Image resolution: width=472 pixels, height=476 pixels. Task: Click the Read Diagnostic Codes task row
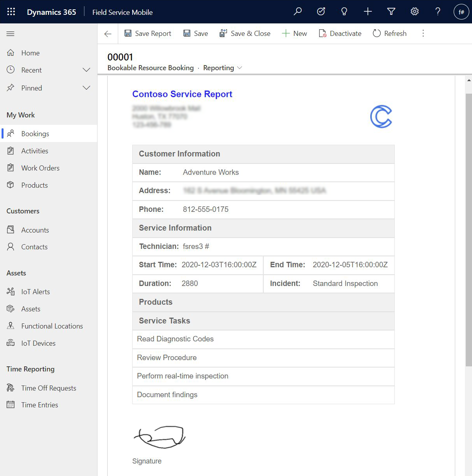click(x=263, y=339)
